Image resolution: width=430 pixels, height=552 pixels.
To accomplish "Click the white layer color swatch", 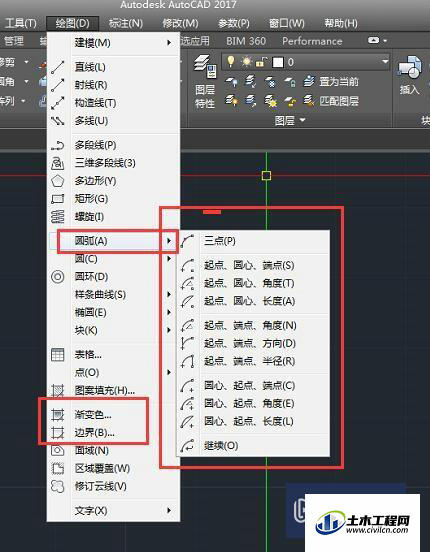I will [x=278, y=63].
